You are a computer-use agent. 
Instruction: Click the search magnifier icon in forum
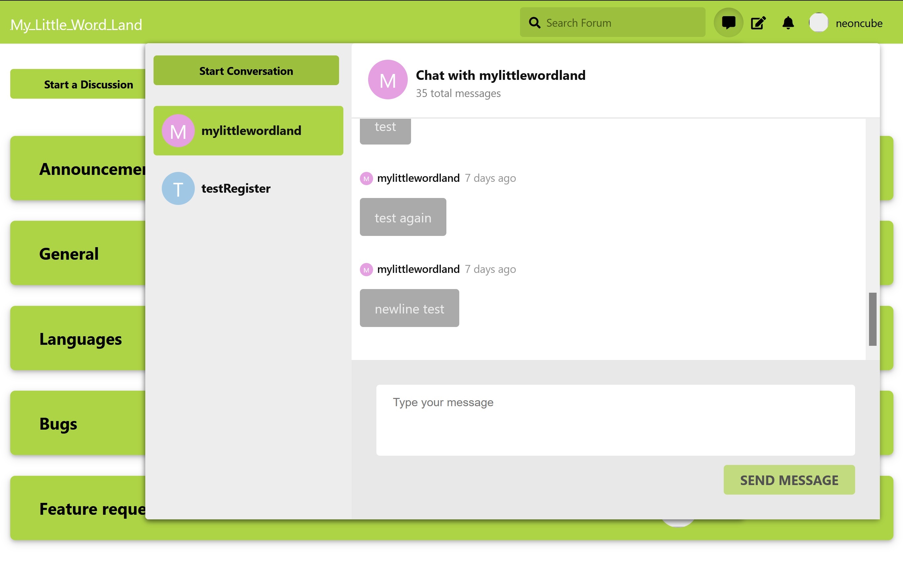[536, 23]
